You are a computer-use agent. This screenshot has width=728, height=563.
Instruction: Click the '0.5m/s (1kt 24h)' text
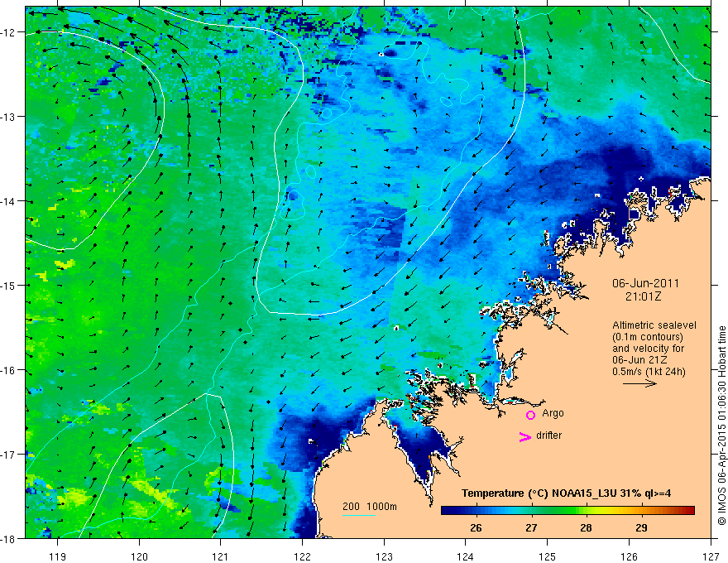coord(649,372)
